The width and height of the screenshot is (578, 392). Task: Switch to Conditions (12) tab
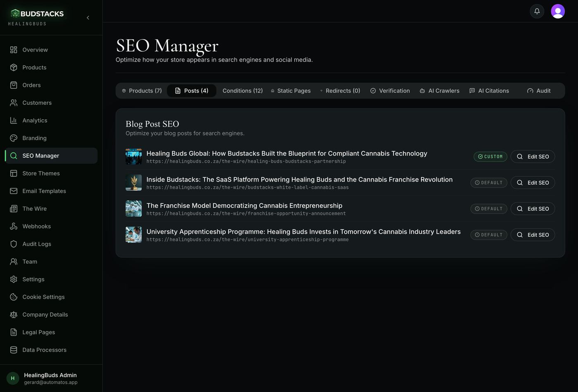(x=242, y=91)
